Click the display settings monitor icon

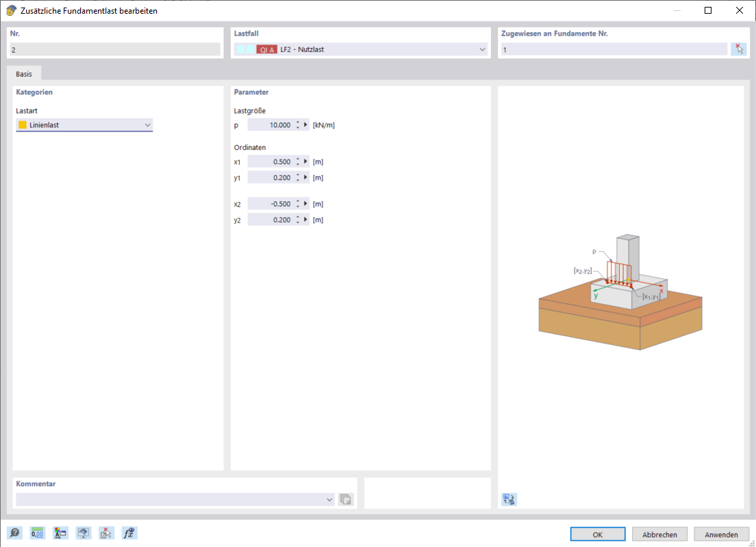(84, 533)
